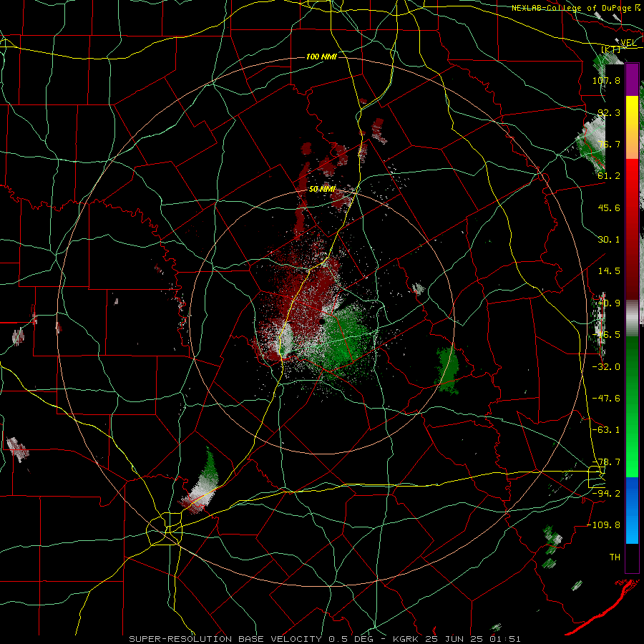
Task: Click the 50 NMI range ring label
Action: pos(322,190)
